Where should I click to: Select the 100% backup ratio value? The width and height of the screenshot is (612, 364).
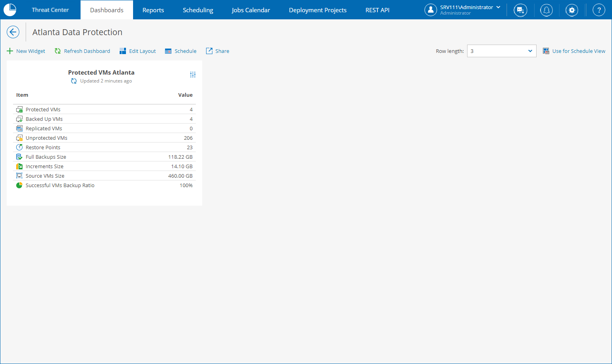(186, 185)
